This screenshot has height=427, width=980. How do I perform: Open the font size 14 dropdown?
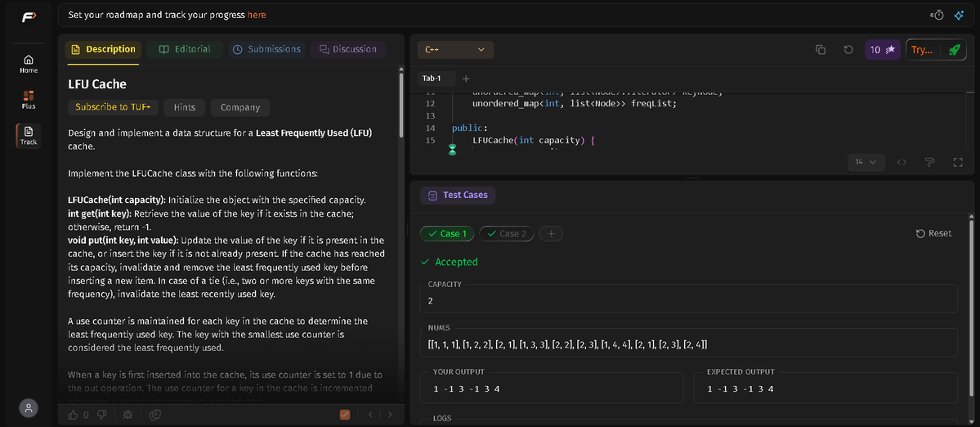(866, 162)
